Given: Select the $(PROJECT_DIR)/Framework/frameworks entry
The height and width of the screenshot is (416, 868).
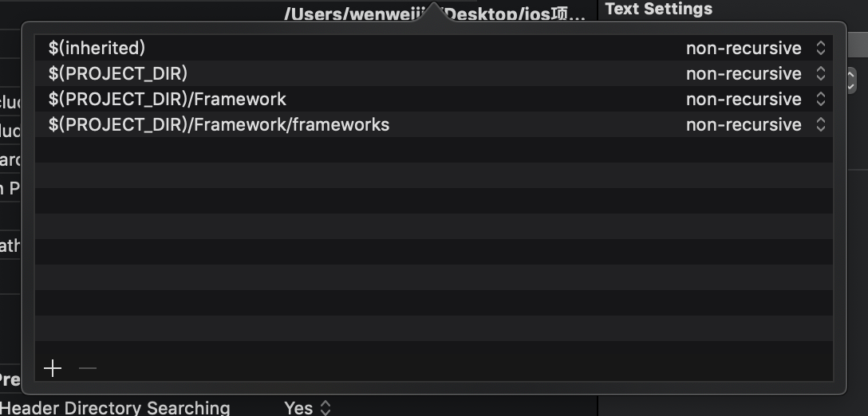Looking at the screenshot, I should click(x=219, y=125).
